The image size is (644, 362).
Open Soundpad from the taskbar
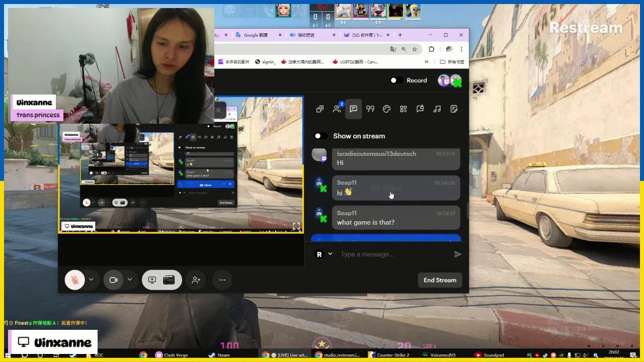(x=489, y=355)
